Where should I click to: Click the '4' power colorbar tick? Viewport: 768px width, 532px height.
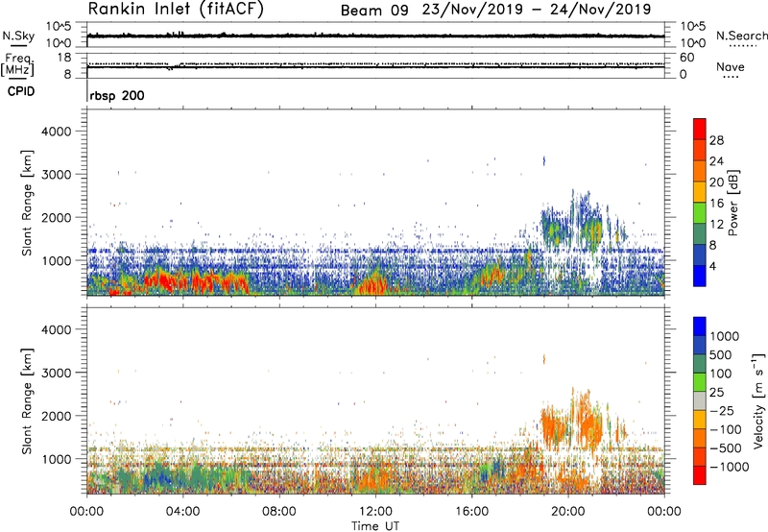pyautogui.click(x=713, y=267)
